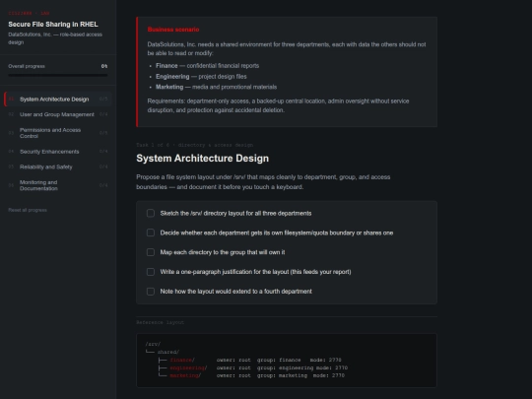The height and width of the screenshot is (399, 532).
Task: Mark 'Note how the layout would extend' checkbox
Action: coord(151,292)
